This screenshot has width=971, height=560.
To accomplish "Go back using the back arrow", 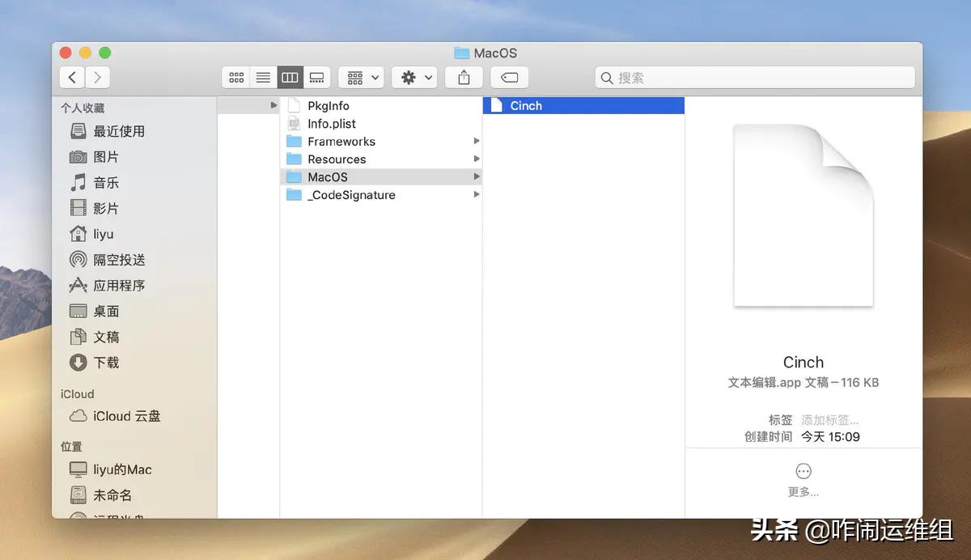I will pos(71,77).
